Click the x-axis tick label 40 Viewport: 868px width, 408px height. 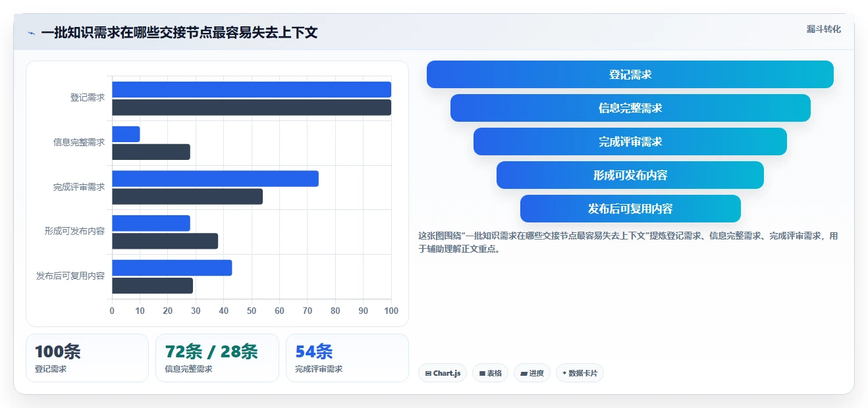tap(224, 311)
